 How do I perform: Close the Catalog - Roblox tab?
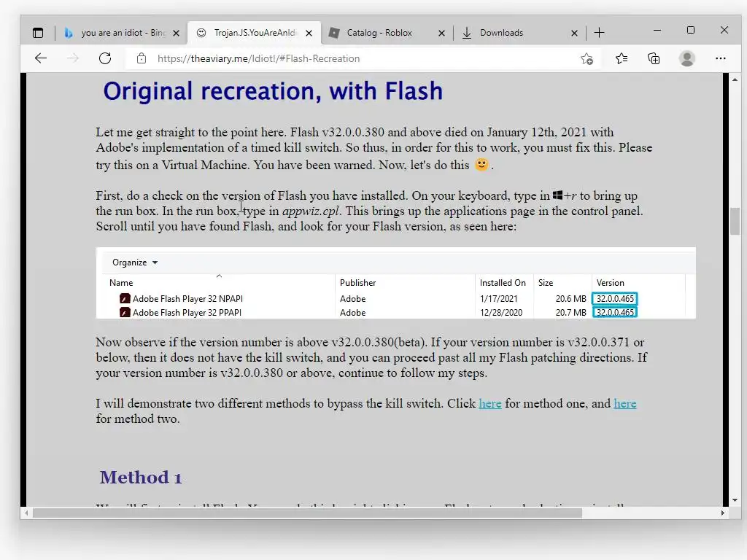point(441,34)
